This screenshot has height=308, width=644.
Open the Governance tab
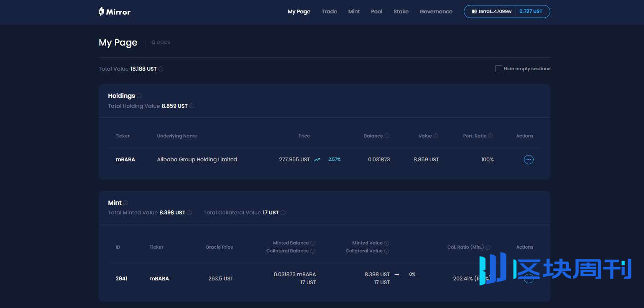(x=436, y=12)
